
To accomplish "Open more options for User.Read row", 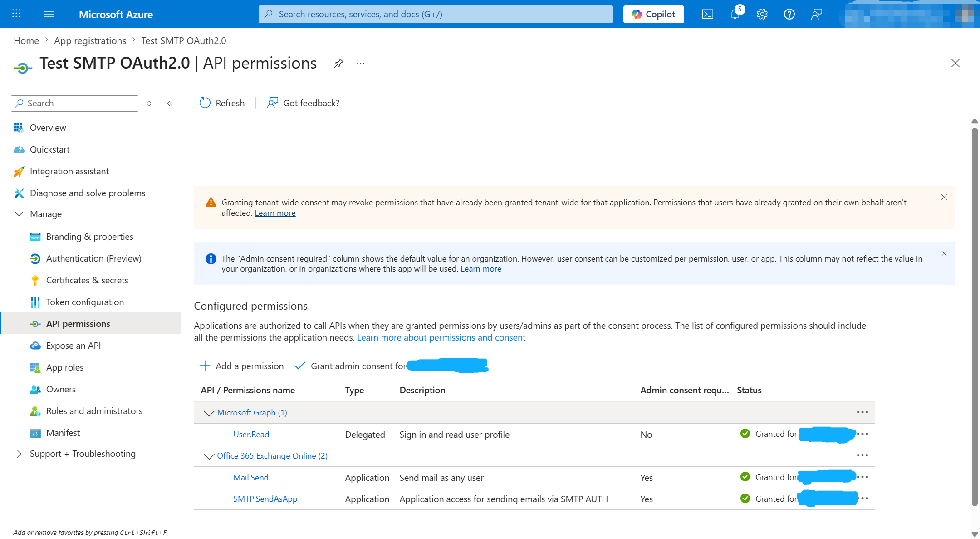I will [862, 434].
